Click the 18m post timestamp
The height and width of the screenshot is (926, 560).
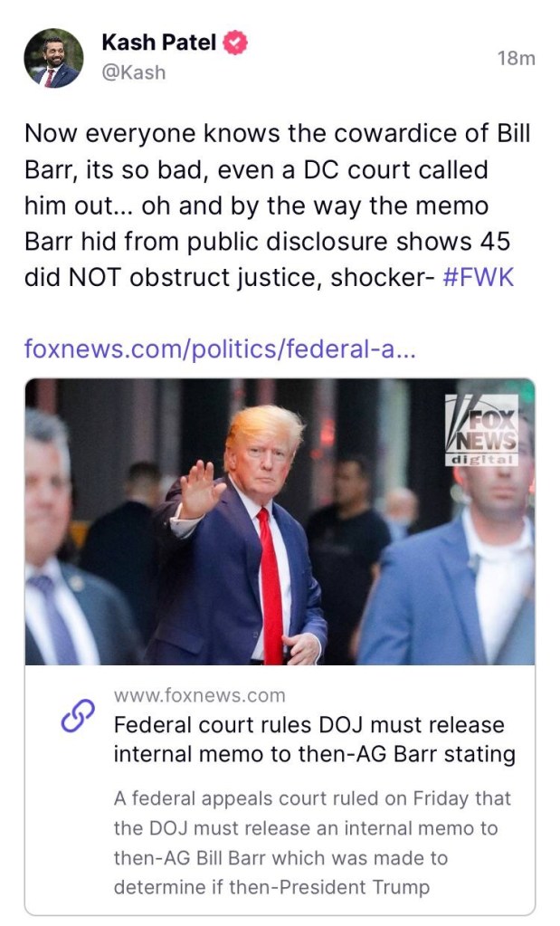click(x=516, y=59)
